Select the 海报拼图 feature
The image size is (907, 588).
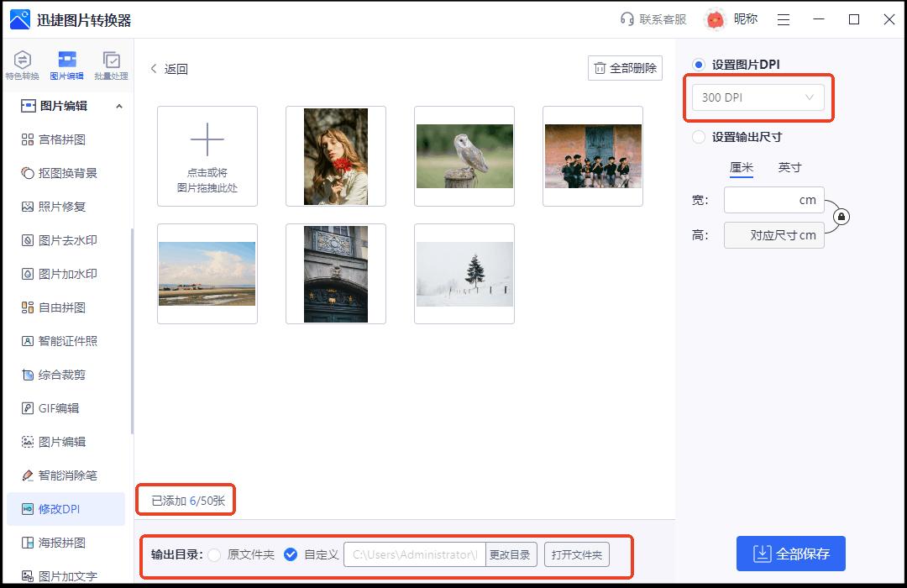tap(60, 542)
